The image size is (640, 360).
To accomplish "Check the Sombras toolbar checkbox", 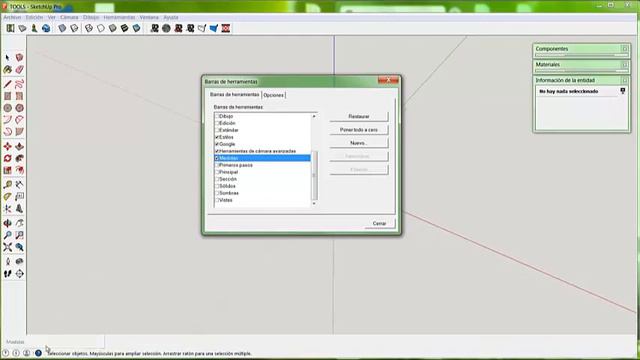I will [x=218, y=193].
